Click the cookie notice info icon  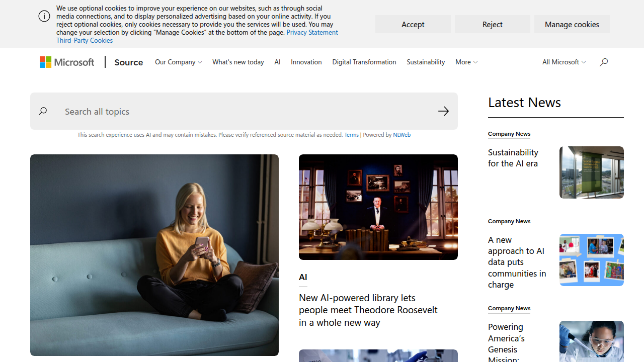point(44,16)
